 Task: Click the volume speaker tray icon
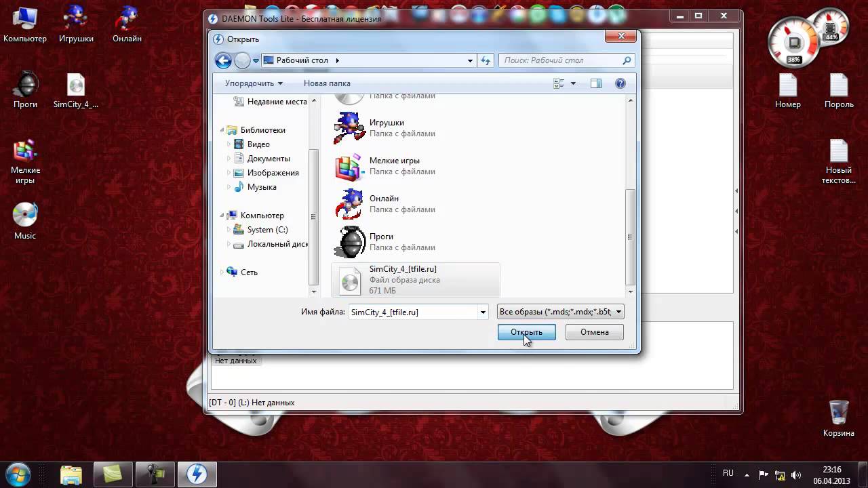[795, 474]
